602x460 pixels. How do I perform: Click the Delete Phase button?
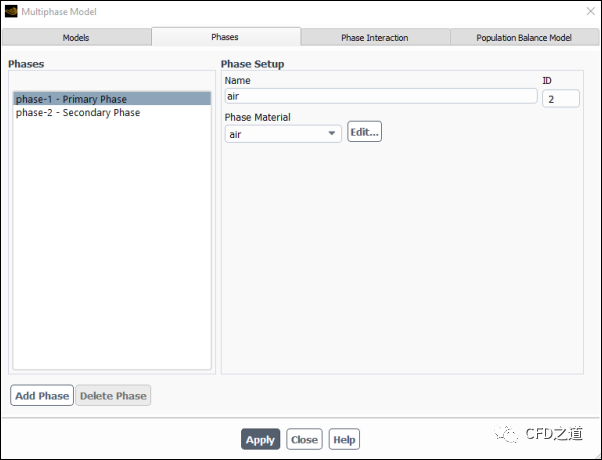(x=113, y=395)
